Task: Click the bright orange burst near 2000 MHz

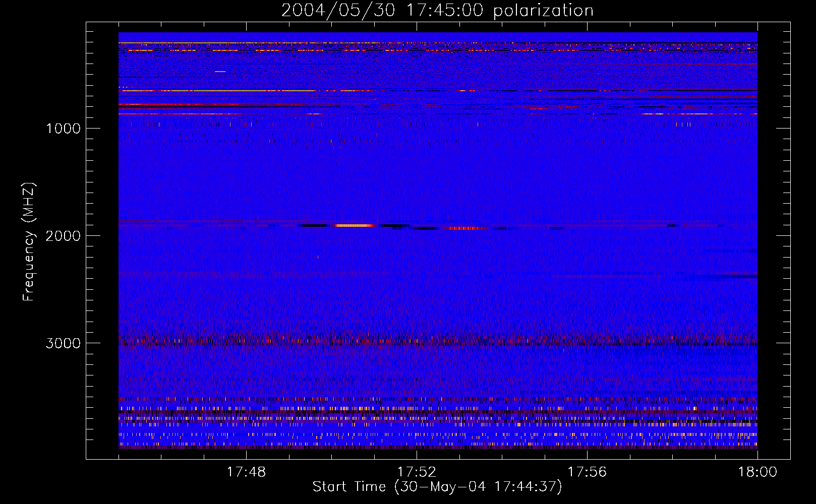Action: (354, 226)
